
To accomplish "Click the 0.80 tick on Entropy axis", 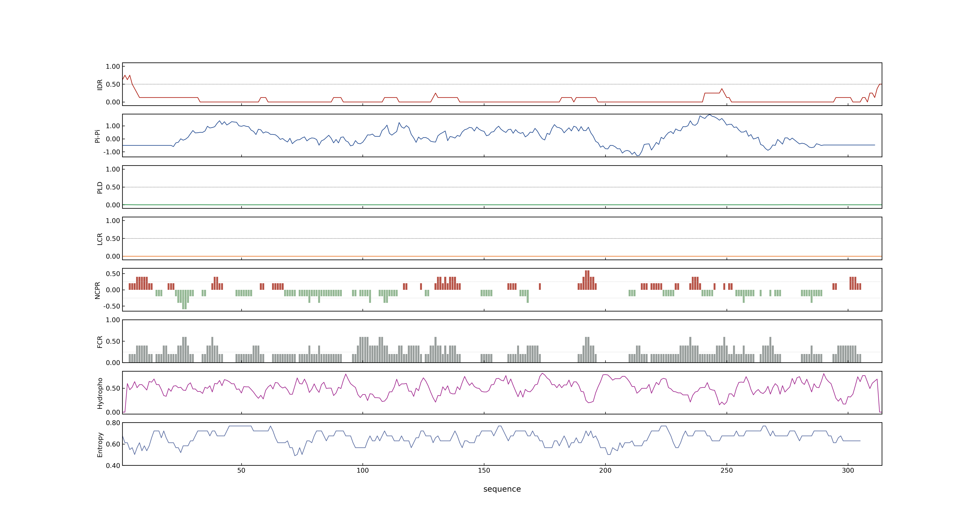I will (113, 423).
